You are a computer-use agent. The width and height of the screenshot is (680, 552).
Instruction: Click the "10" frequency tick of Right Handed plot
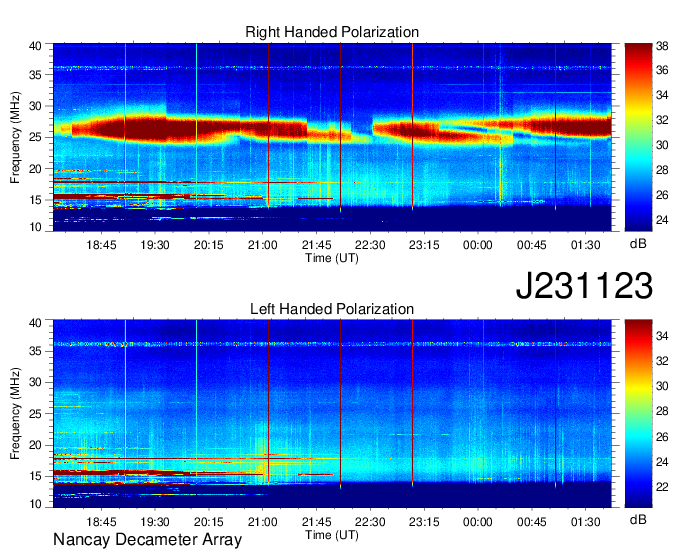coord(35,227)
